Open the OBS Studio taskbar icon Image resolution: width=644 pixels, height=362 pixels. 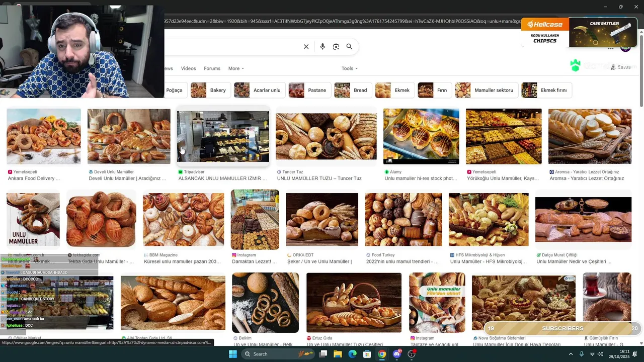click(412, 354)
